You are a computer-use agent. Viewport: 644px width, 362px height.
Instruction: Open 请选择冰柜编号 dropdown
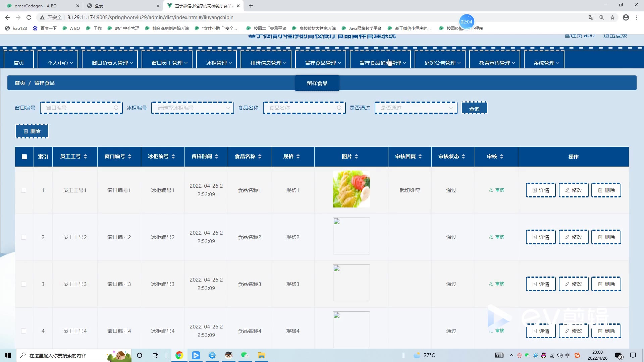(x=193, y=108)
